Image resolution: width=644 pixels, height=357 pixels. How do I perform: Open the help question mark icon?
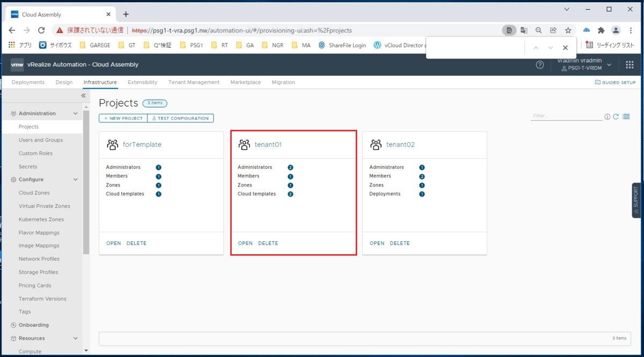(540, 65)
